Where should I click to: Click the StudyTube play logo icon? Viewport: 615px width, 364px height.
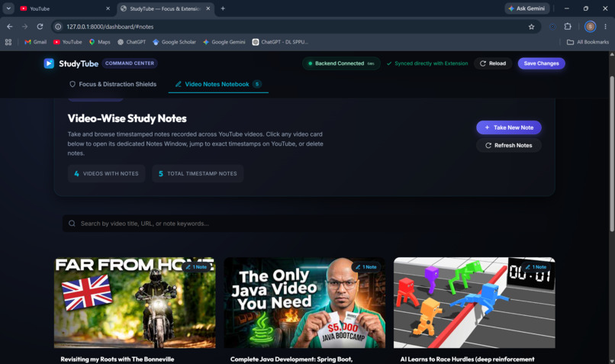(x=49, y=63)
